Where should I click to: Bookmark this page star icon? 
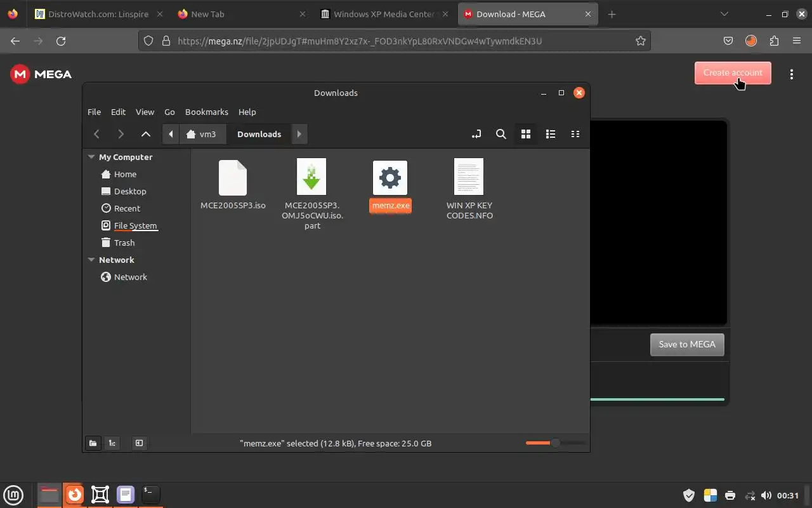click(x=641, y=41)
